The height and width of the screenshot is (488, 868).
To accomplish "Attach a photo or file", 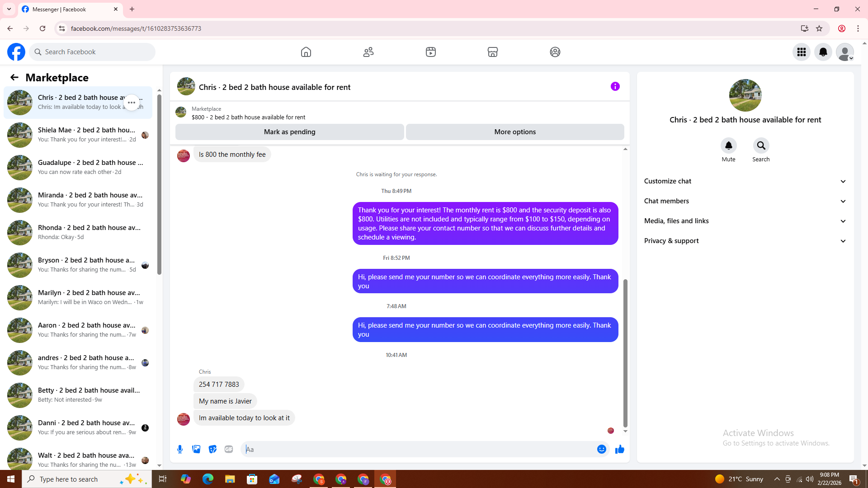I will [196, 449].
